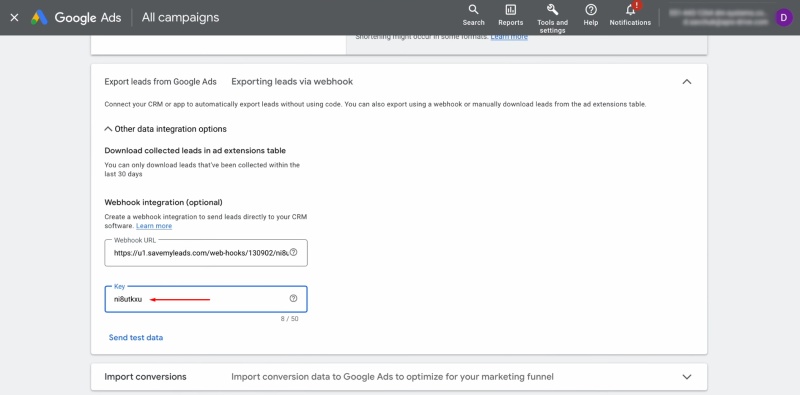Click Export leads from Google Ads label

pyautogui.click(x=160, y=82)
